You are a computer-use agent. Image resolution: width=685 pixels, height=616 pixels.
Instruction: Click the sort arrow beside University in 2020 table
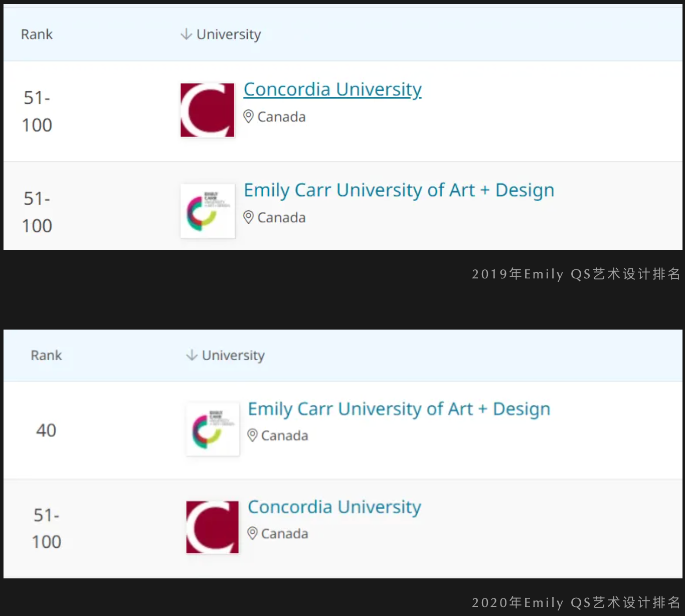coord(192,355)
